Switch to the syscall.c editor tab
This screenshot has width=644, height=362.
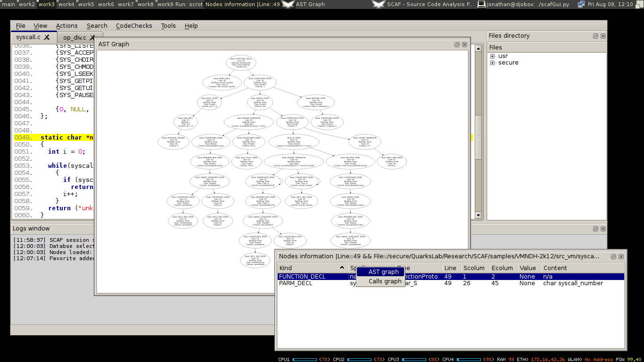[28, 37]
